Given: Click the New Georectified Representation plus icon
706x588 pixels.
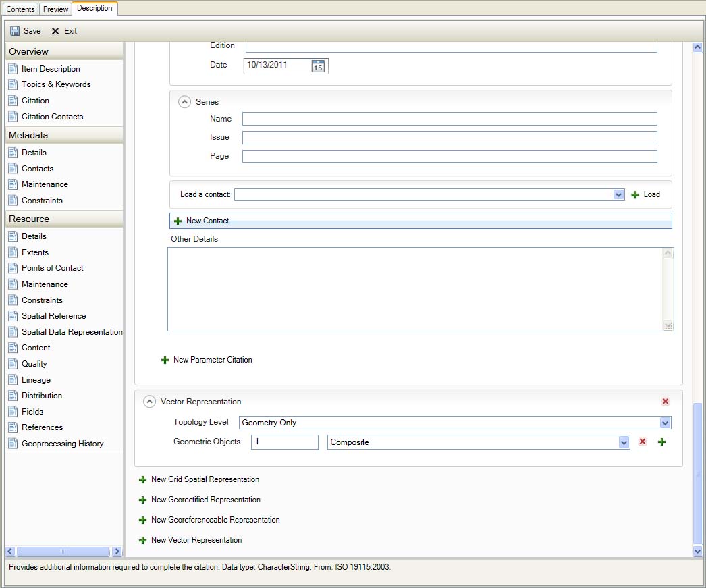Looking at the screenshot, I should [x=142, y=500].
